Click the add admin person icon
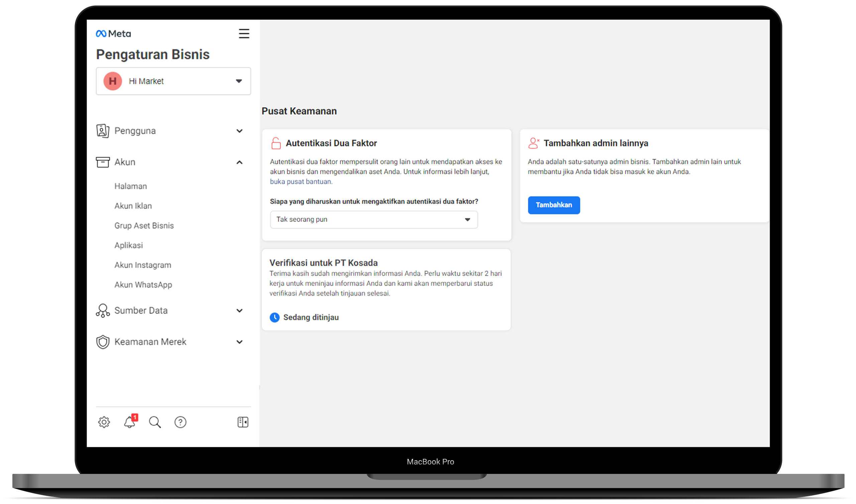The width and height of the screenshot is (856, 504). click(534, 143)
